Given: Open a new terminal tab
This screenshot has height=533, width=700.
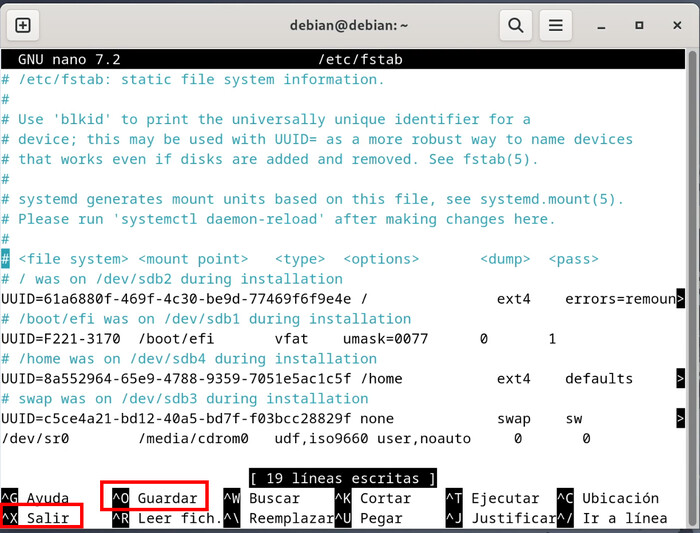Looking at the screenshot, I should point(23,25).
